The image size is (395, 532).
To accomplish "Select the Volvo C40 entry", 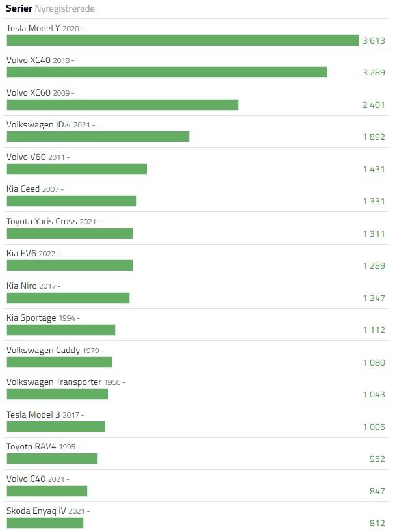I will (26, 479).
